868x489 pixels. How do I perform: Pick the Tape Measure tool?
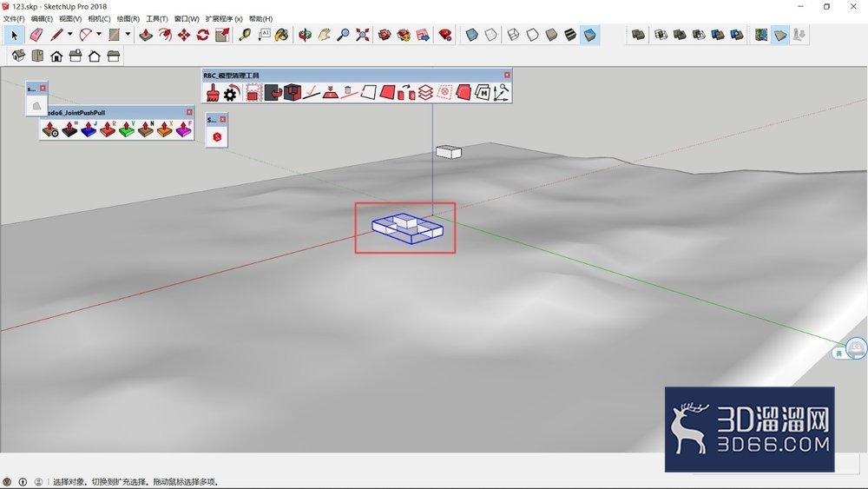244,35
